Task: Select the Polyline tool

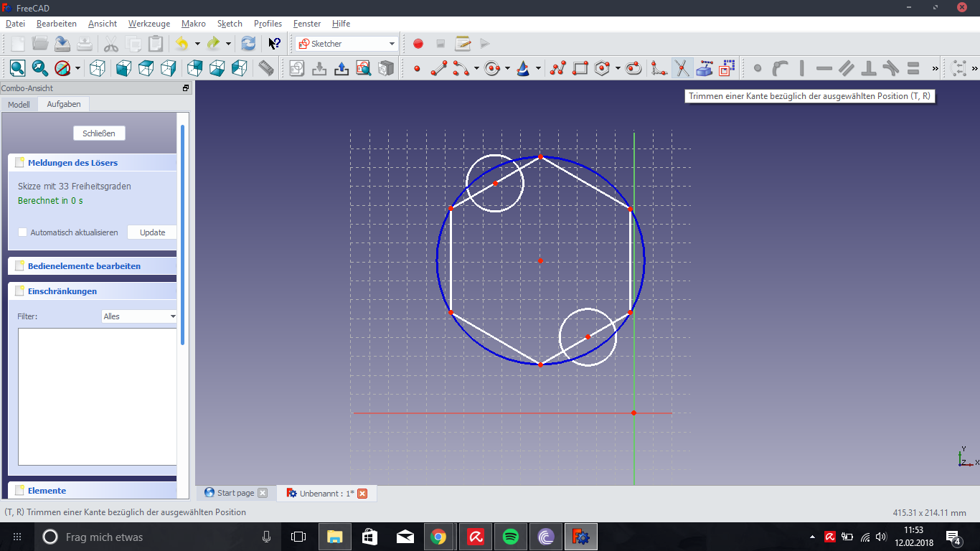Action: (x=558, y=68)
